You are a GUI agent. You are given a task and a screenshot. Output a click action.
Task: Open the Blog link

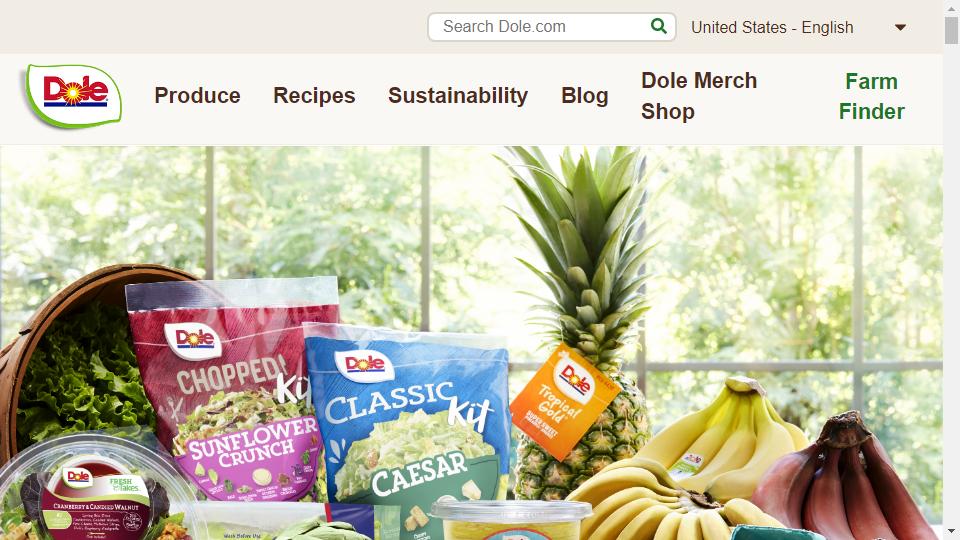(x=585, y=96)
